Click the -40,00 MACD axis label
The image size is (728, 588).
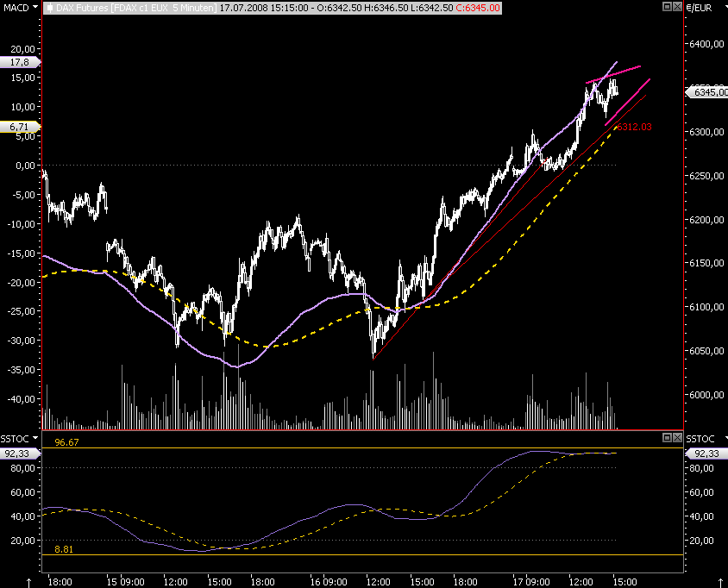(21, 399)
